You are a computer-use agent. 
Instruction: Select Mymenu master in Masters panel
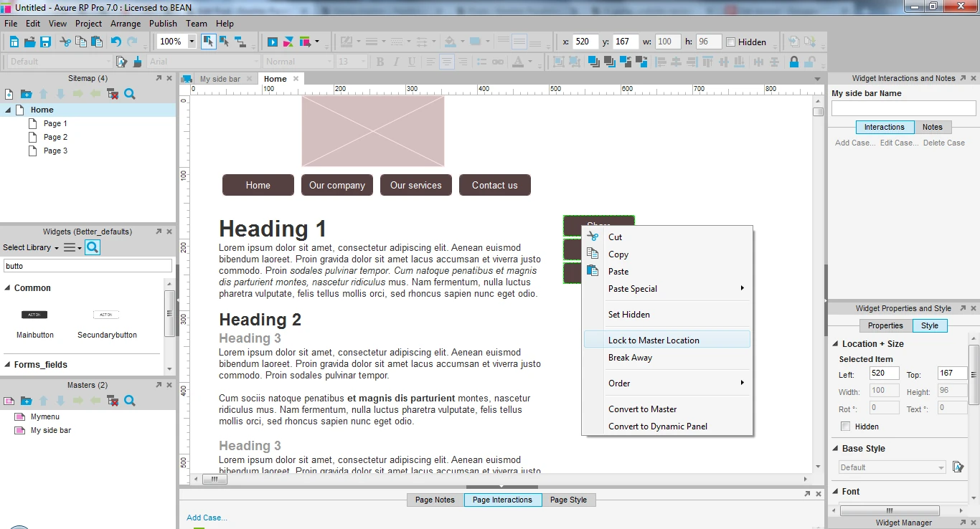pyautogui.click(x=45, y=416)
